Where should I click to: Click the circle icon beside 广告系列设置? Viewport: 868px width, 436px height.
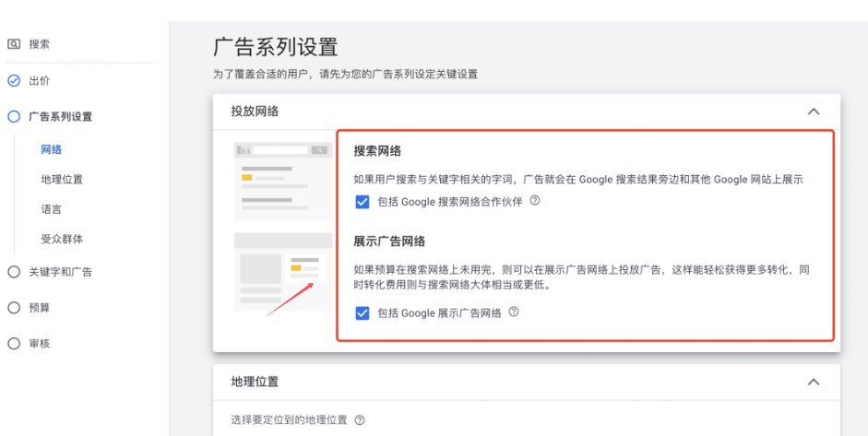click(x=14, y=117)
